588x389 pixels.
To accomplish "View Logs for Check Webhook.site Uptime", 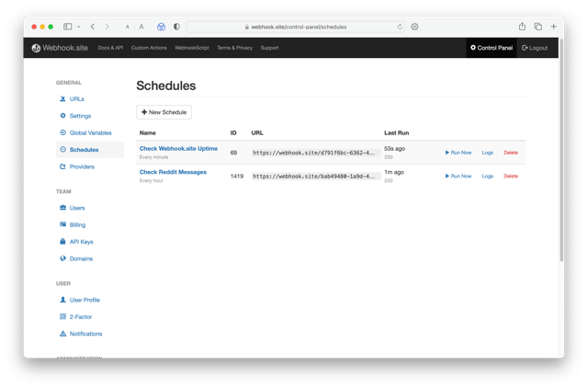I will (487, 153).
